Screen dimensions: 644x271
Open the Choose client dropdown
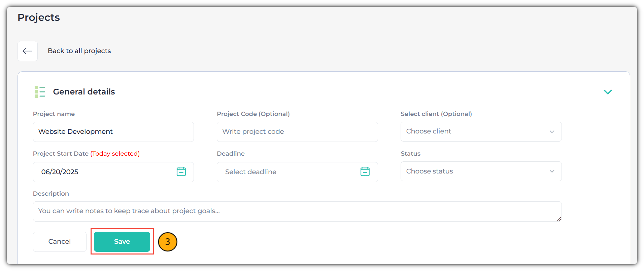481,131
